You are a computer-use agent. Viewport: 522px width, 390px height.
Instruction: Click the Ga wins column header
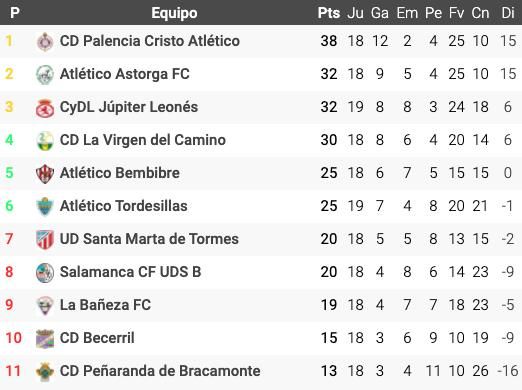(x=380, y=13)
